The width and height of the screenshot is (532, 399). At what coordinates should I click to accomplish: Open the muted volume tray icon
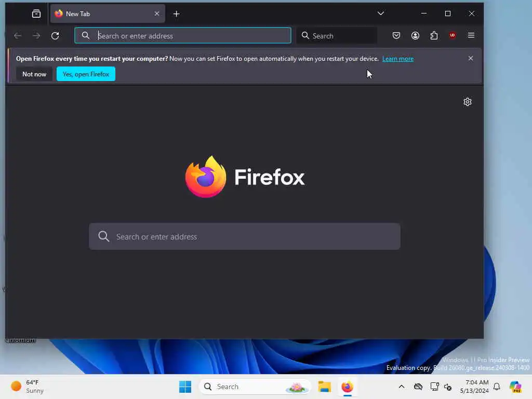(447, 387)
